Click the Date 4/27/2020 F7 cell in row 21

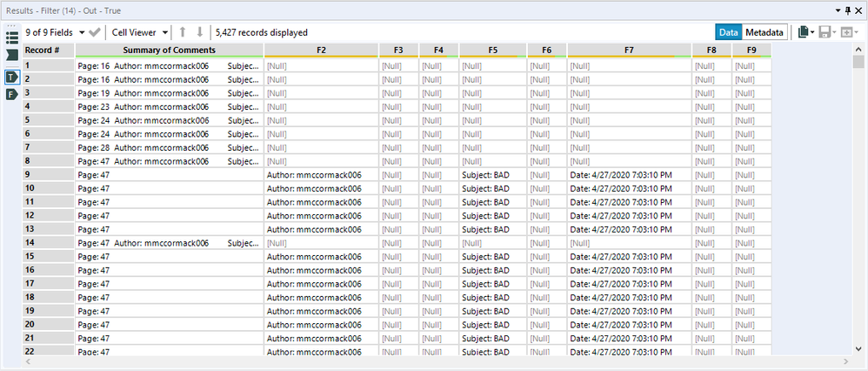630,339
